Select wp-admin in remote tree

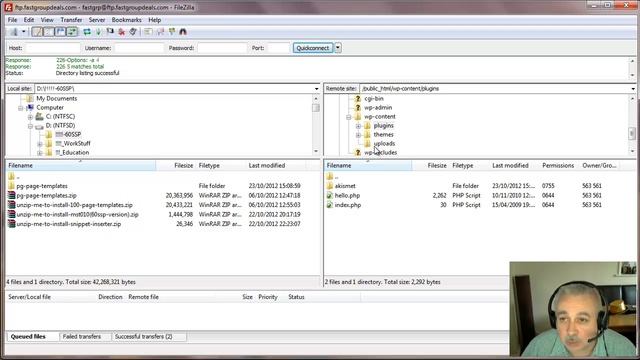(378, 107)
